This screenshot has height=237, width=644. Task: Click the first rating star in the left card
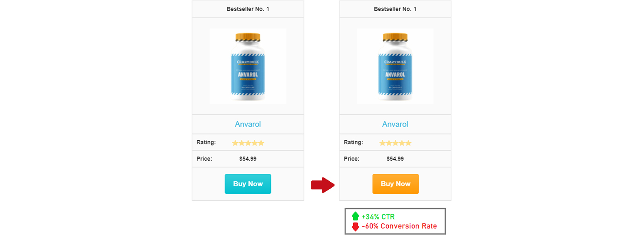[235, 143]
